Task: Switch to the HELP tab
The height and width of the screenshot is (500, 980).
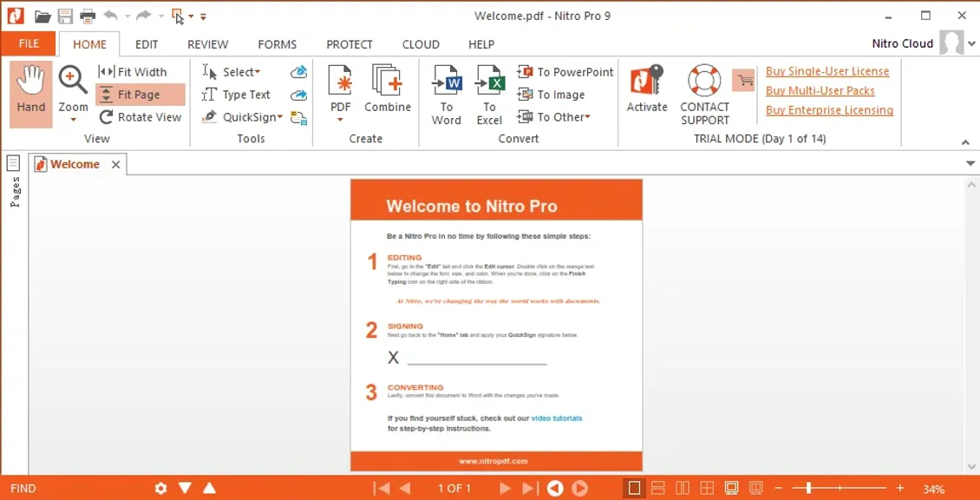Action: (481, 44)
